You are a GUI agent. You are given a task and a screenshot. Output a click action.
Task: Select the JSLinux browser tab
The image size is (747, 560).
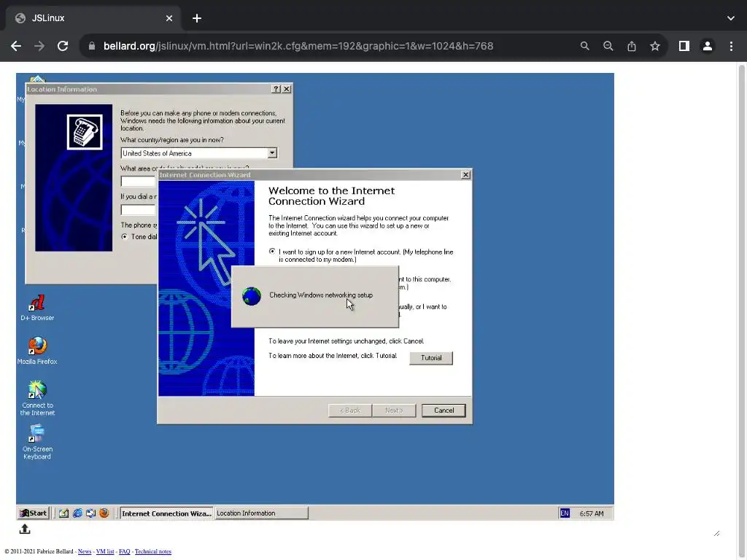93,18
